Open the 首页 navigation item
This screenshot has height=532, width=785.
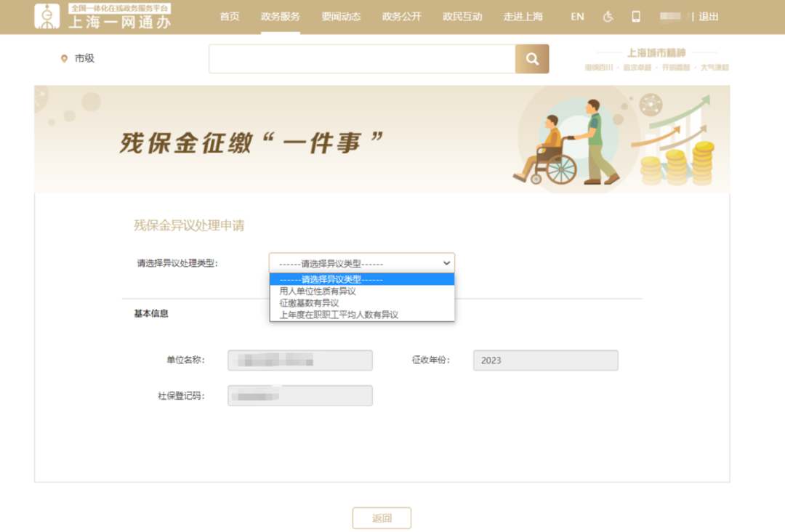[230, 17]
